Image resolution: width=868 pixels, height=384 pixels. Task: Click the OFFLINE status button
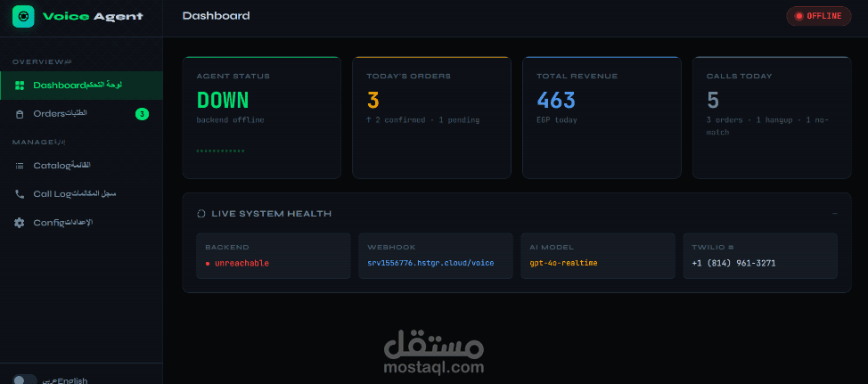tap(819, 16)
